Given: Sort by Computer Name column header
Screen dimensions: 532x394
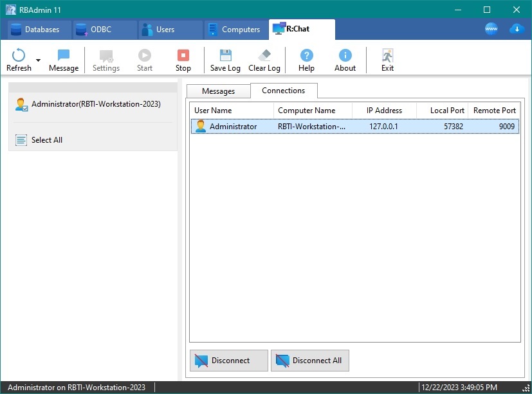Looking at the screenshot, I should 313,111.
